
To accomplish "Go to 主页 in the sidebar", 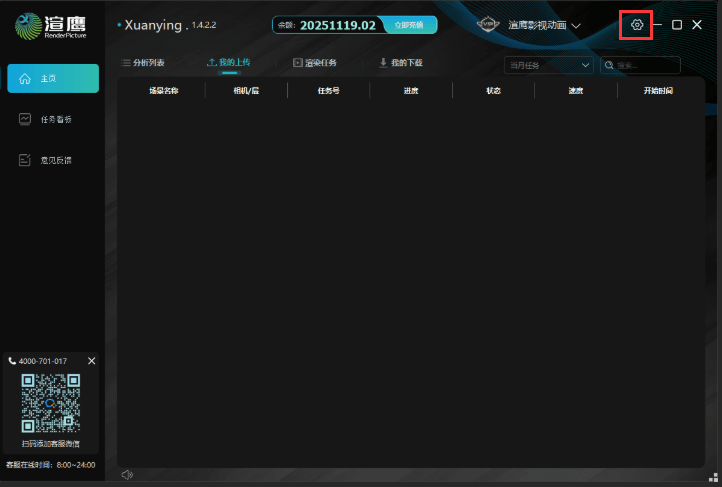I will coord(52,79).
